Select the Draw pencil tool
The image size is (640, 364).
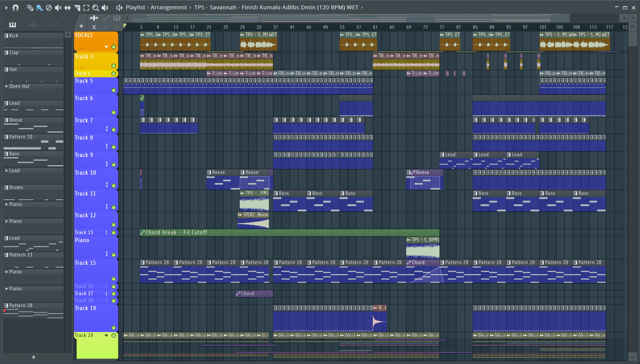[x=30, y=8]
